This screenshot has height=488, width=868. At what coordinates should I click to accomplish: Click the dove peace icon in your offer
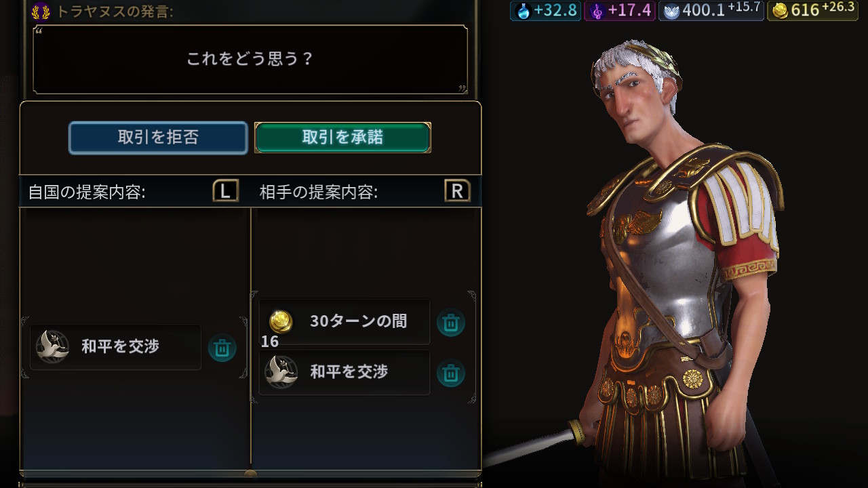(53, 347)
